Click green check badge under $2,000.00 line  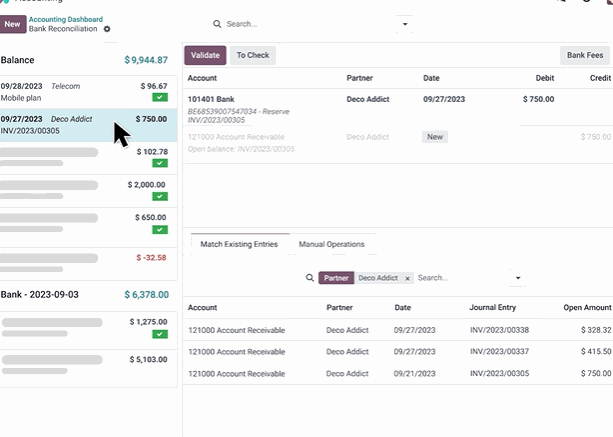(x=160, y=197)
